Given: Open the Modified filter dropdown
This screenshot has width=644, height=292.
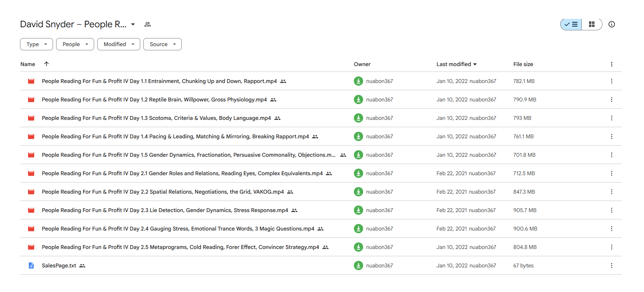Looking at the screenshot, I should coord(119,44).
